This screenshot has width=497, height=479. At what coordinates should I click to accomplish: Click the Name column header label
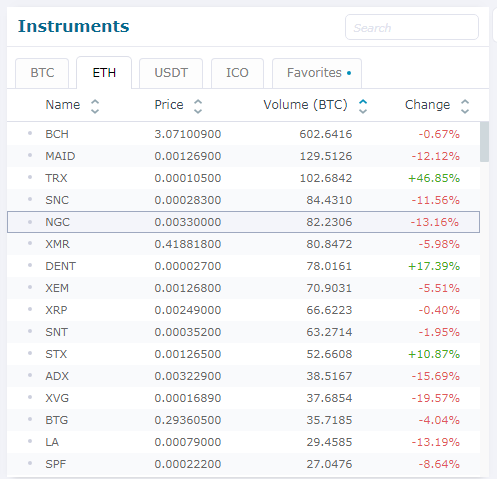[x=63, y=105]
